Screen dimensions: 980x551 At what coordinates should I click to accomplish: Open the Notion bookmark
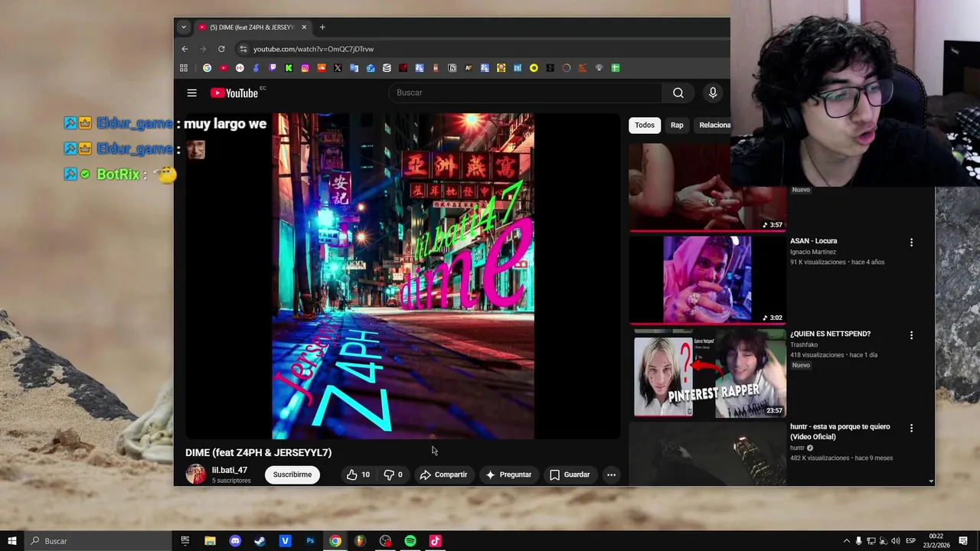pyautogui.click(x=452, y=68)
